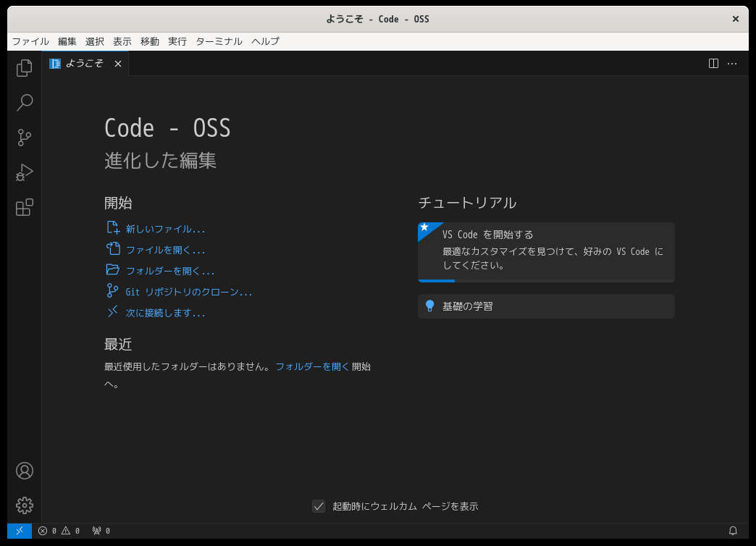This screenshot has height=546, width=756.
Task: Click the remote window indicator in status bar
Action: [20, 531]
